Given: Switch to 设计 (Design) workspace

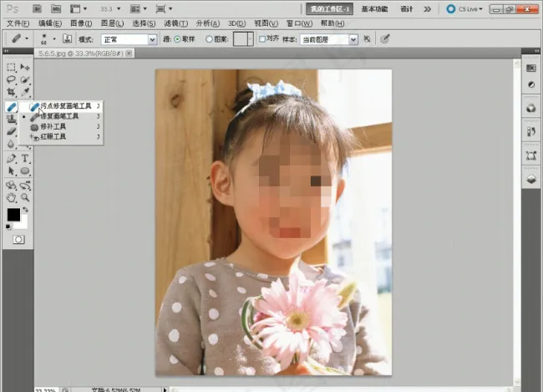Looking at the screenshot, I should point(407,9).
